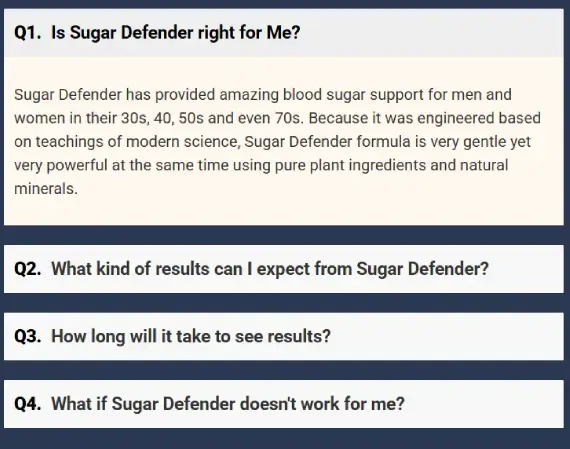Click the Q1 answer paragraph text
The image size is (570, 449).
point(277,141)
